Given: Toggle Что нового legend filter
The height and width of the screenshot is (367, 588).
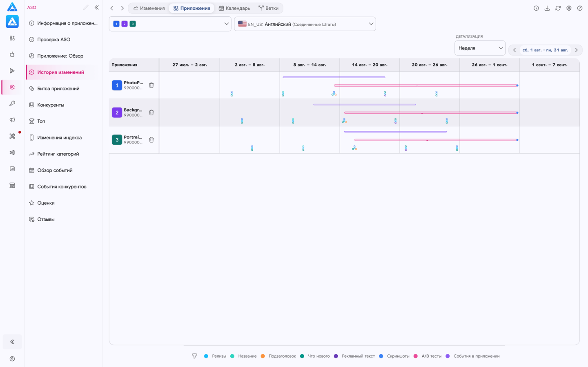Looking at the screenshot, I should (315, 356).
